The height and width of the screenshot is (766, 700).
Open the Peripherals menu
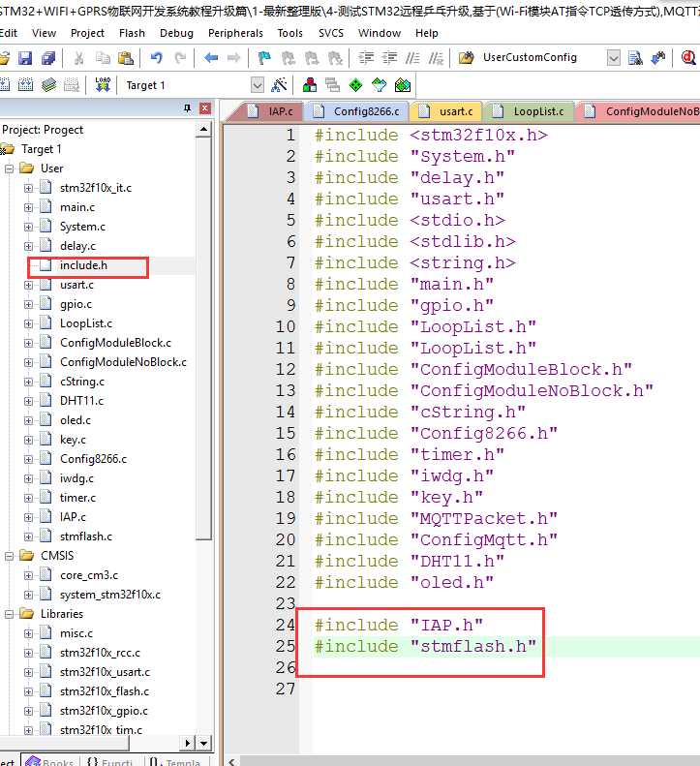point(235,33)
